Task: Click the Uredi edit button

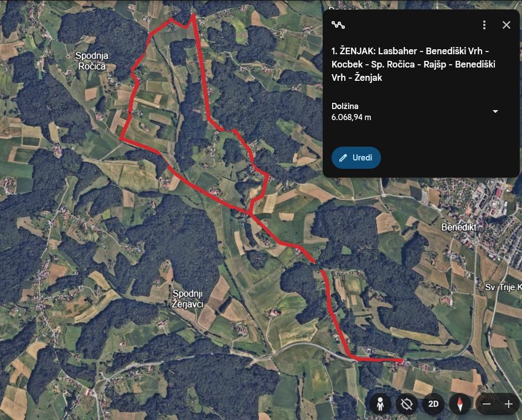Action: point(356,158)
